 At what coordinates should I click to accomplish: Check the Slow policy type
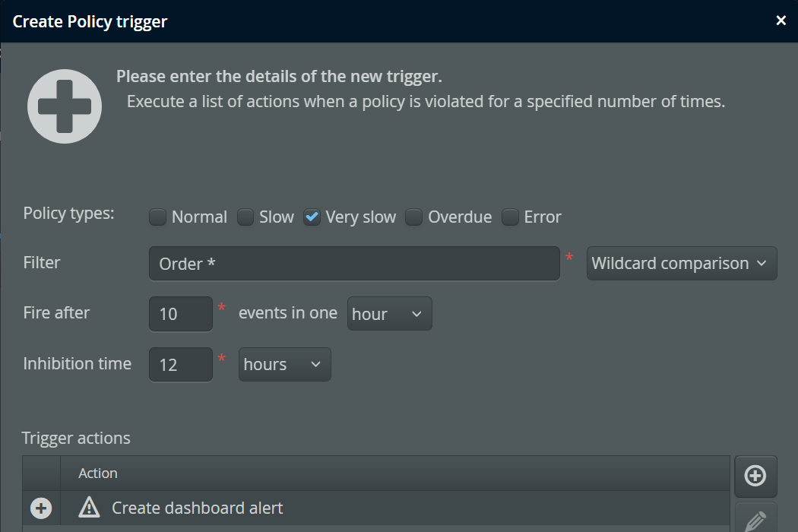coord(245,217)
